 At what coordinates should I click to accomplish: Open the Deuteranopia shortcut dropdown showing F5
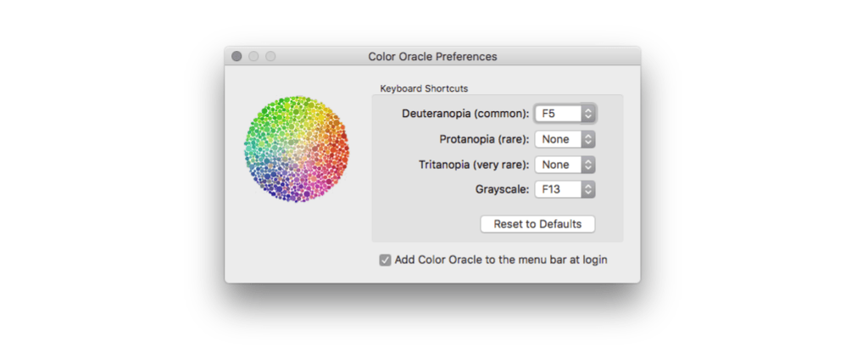click(x=565, y=113)
